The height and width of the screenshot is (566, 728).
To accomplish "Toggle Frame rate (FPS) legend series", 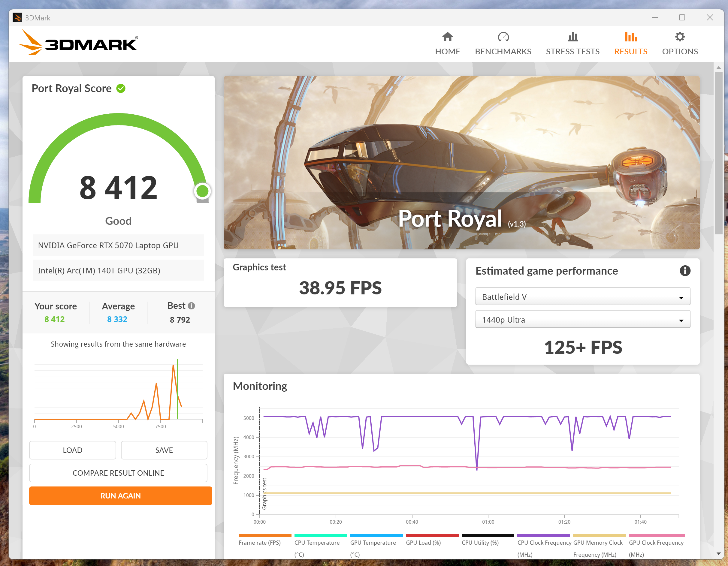I will (259, 542).
